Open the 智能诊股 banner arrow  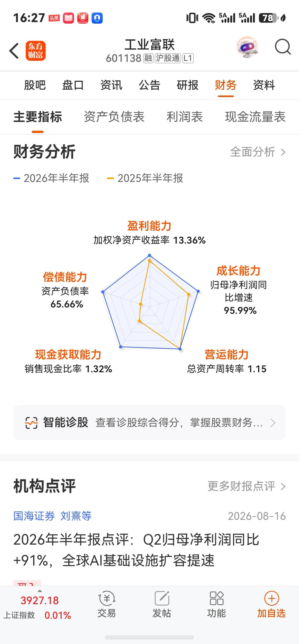pos(273,423)
